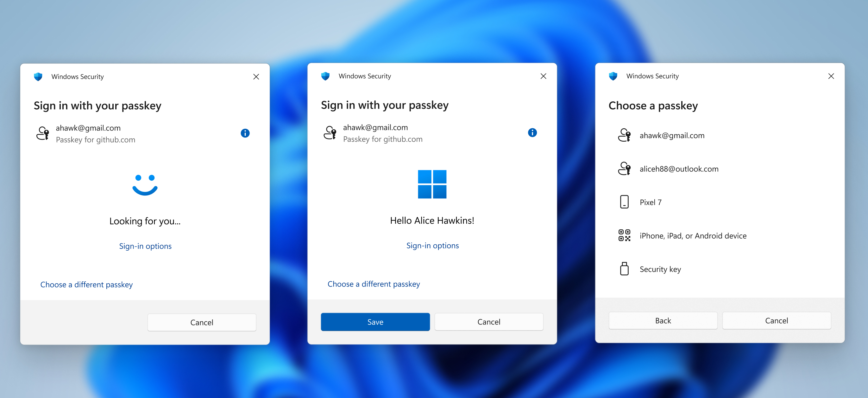Close the left Windows Security dialog
Image resolution: width=868 pixels, height=398 pixels.
(x=256, y=77)
